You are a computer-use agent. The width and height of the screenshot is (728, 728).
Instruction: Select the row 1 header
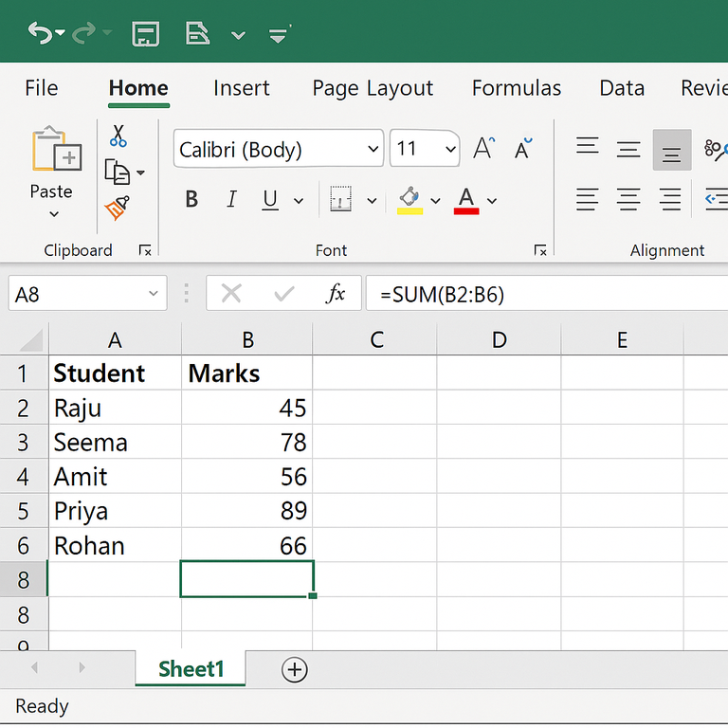(x=24, y=373)
